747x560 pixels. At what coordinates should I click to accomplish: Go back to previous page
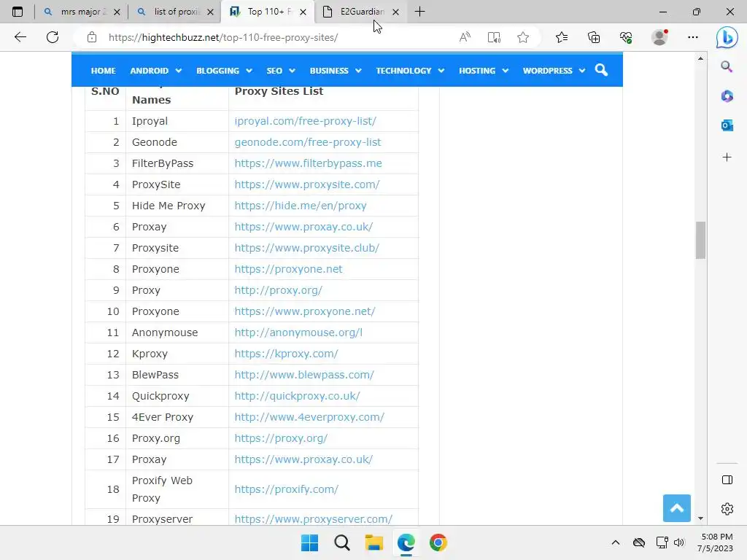click(x=20, y=37)
